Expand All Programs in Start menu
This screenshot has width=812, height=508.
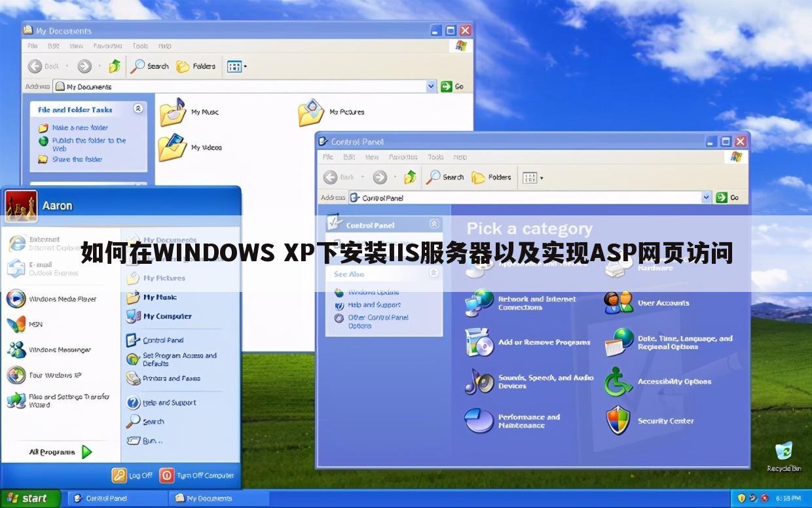coord(60,452)
